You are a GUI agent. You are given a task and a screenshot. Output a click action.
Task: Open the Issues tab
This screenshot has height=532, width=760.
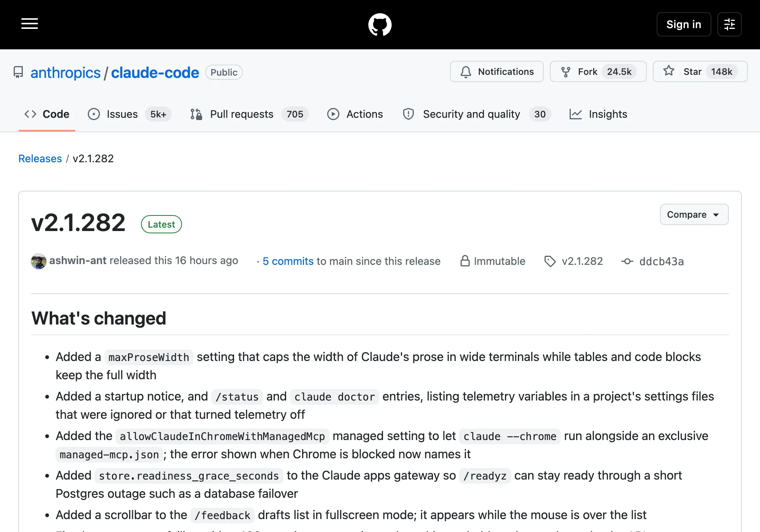point(130,114)
